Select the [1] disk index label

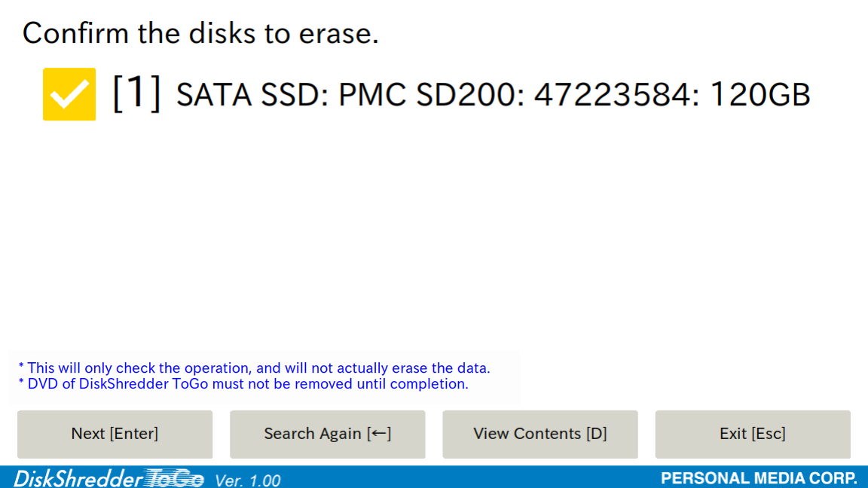(136, 94)
